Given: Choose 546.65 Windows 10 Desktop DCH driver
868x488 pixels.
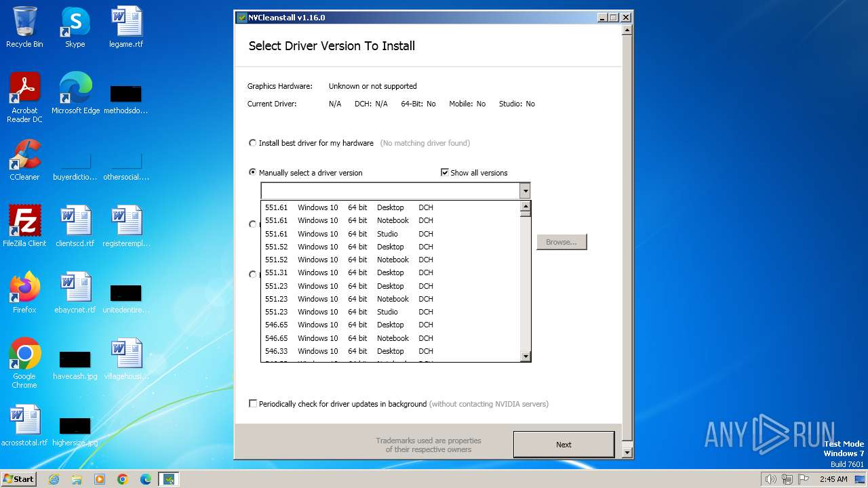Looking at the screenshot, I should pos(391,325).
